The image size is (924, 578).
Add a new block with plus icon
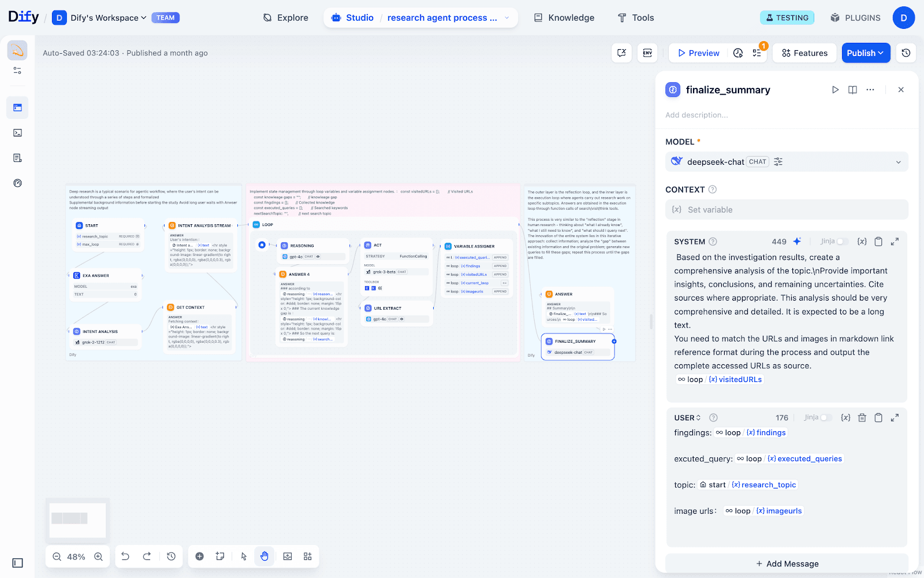pyautogui.click(x=199, y=556)
